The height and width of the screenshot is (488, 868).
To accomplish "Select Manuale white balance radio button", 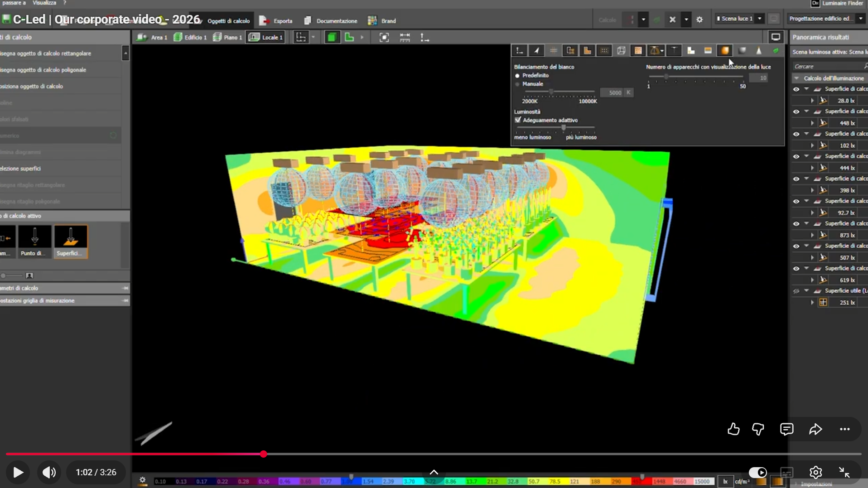I will (x=517, y=84).
